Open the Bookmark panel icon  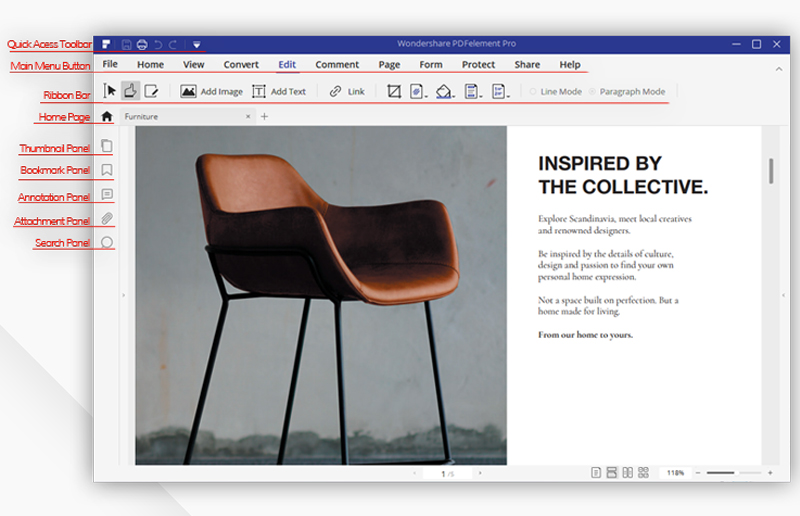point(107,170)
